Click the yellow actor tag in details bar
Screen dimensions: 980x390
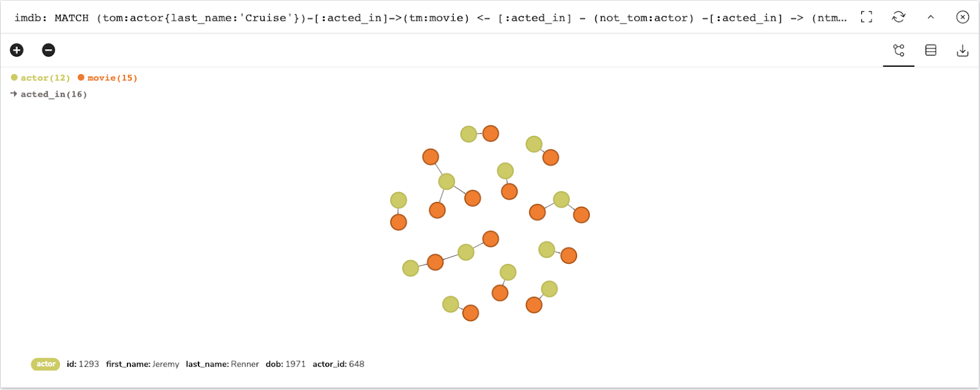[45, 364]
